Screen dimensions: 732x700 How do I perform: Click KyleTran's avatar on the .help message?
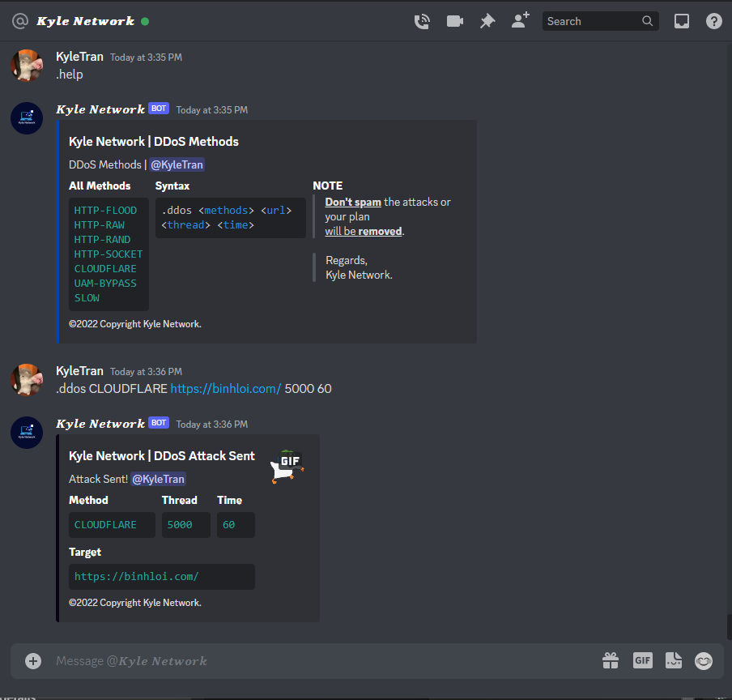coord(27,66)
